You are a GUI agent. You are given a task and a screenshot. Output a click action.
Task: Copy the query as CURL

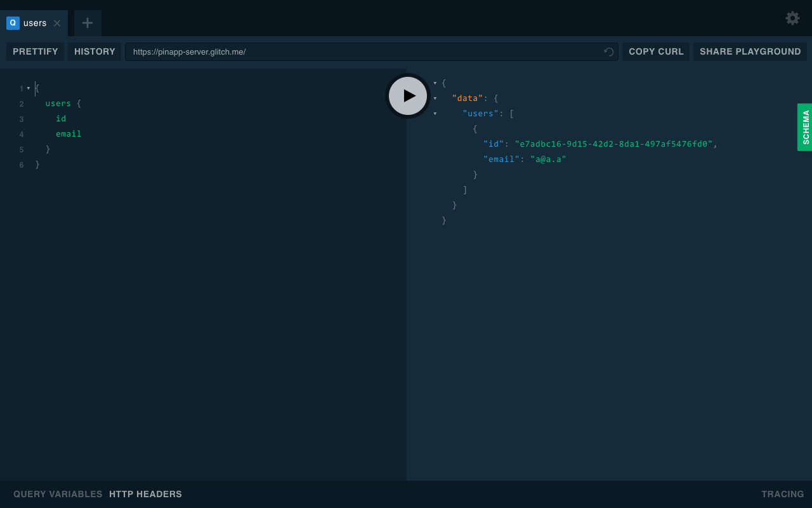656,51
